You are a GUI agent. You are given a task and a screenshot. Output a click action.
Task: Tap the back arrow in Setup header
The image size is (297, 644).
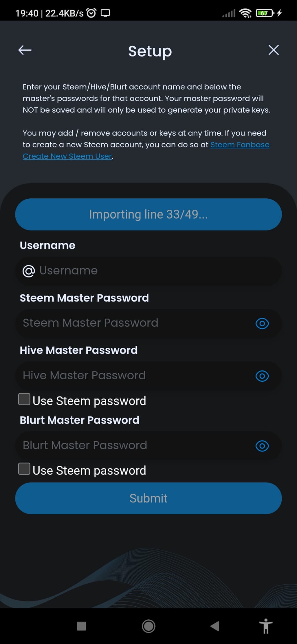(x=25, y=50)
